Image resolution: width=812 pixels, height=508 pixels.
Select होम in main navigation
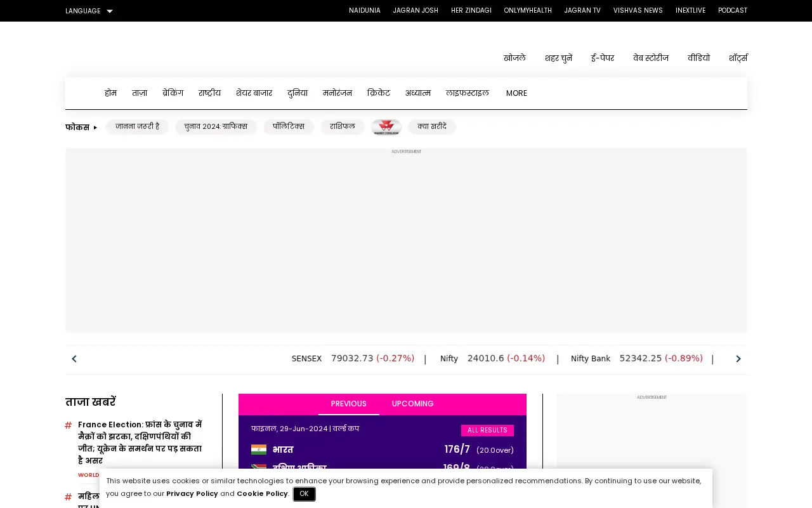tap(110, 93)
